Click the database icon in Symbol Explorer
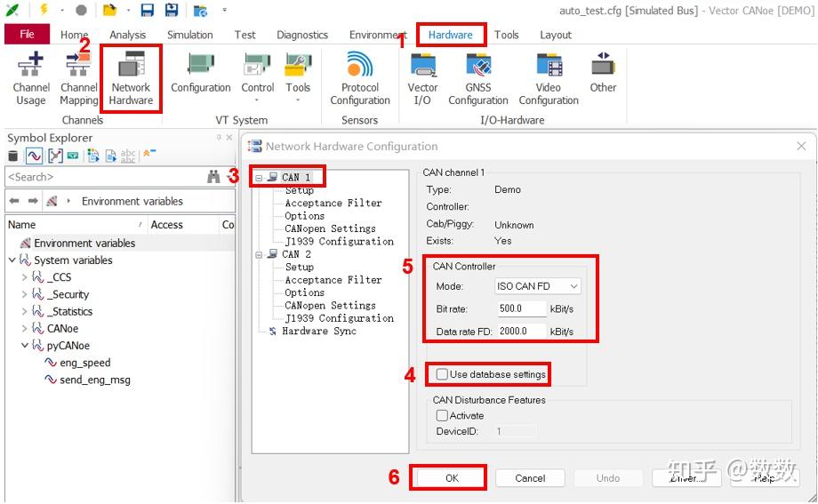Image resolution: width=818 pixels, height=504 pixels. [x=13, y=156]
